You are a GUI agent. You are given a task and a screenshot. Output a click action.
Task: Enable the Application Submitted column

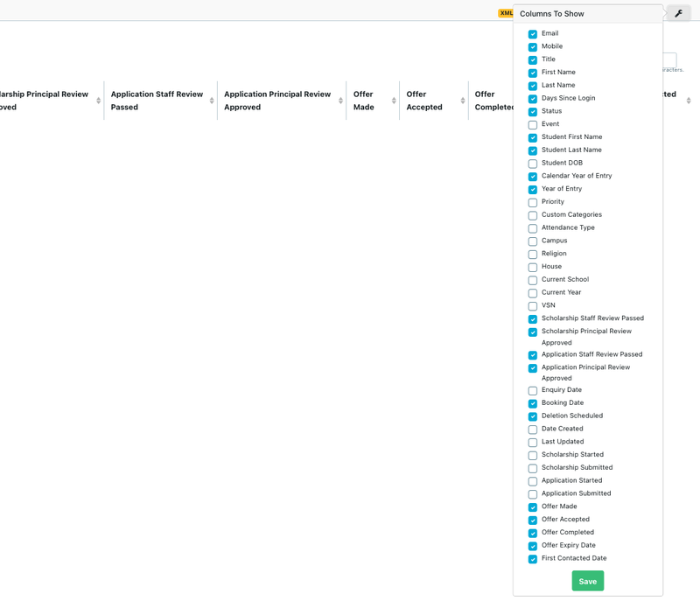tap(532, 493)
